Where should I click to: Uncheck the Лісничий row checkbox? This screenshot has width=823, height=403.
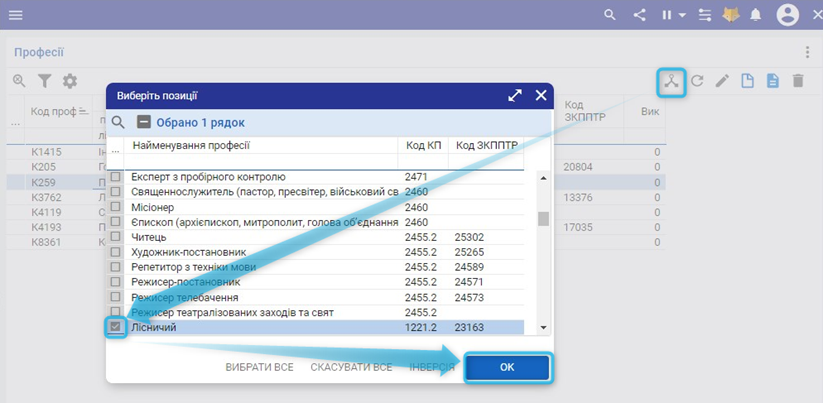pos(116,327)
